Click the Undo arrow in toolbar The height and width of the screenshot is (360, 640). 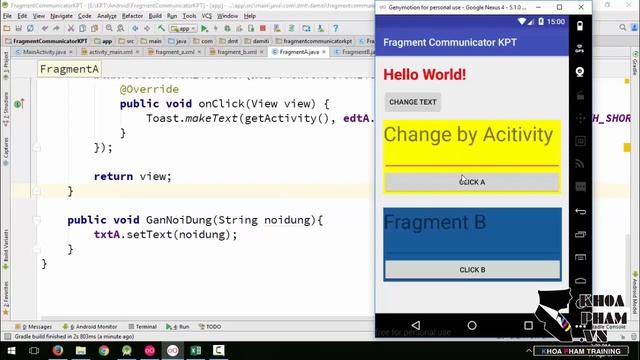point(45,28)
